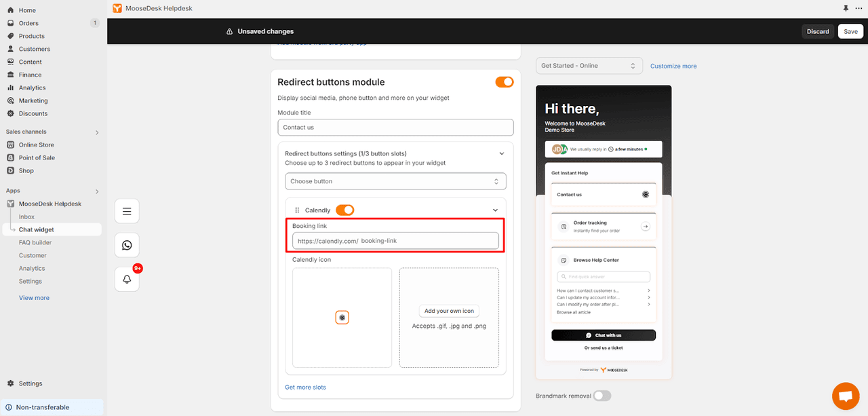The image size is (868, 416).
Task: Open the Orders section icon
Action: [x=10, y=23]
